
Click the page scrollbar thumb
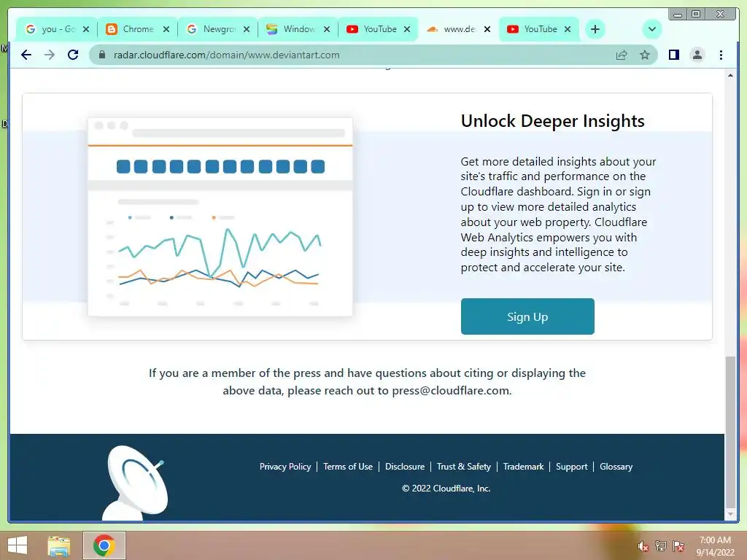coord(729,432)
